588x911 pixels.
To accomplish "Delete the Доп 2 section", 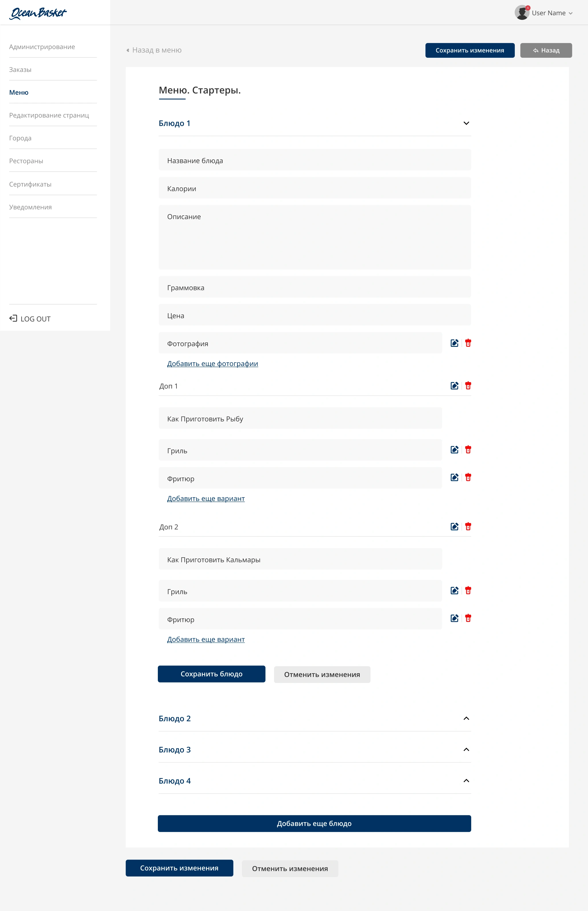I will tap(468, 526).
